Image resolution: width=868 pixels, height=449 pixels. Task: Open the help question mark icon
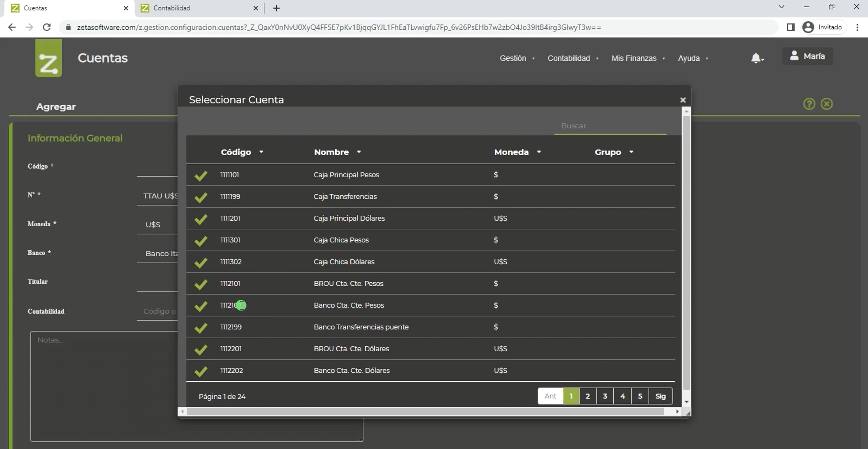pyautogui.click(x=809, y=104)
